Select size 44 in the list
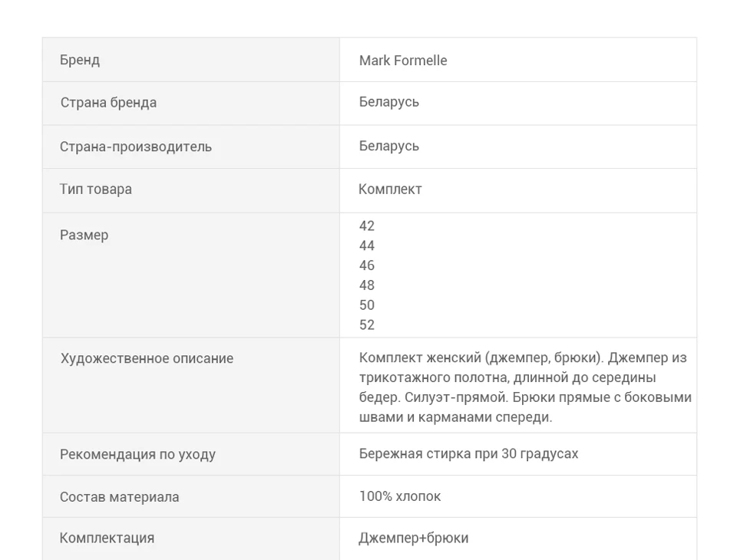Screen dimensions: 737x560 tap(367, 245)
